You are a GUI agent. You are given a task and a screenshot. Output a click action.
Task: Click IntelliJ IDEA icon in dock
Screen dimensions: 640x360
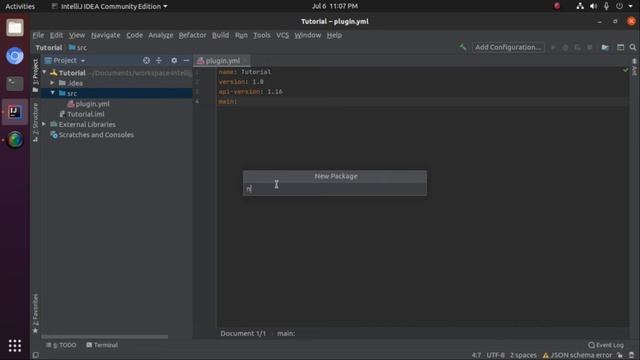(x=15, y=111)
